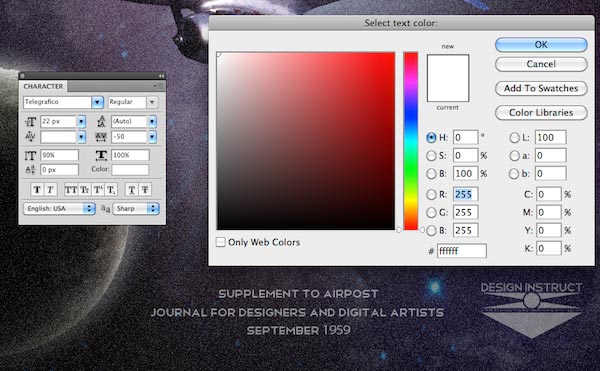Screen dimensions: 600x371
Task: Open the (Auto) leading dropdown
Action: click(x=152, y=122)
